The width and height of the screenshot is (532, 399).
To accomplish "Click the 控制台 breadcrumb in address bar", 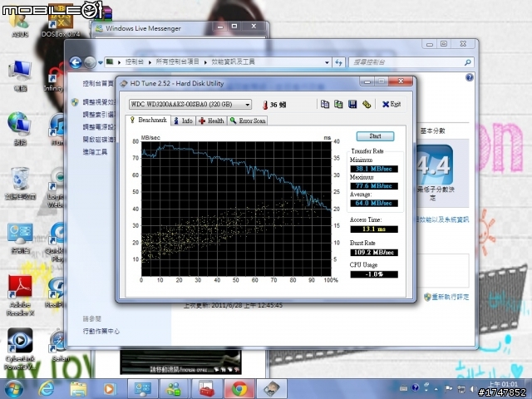I will [x=135, y=62].
